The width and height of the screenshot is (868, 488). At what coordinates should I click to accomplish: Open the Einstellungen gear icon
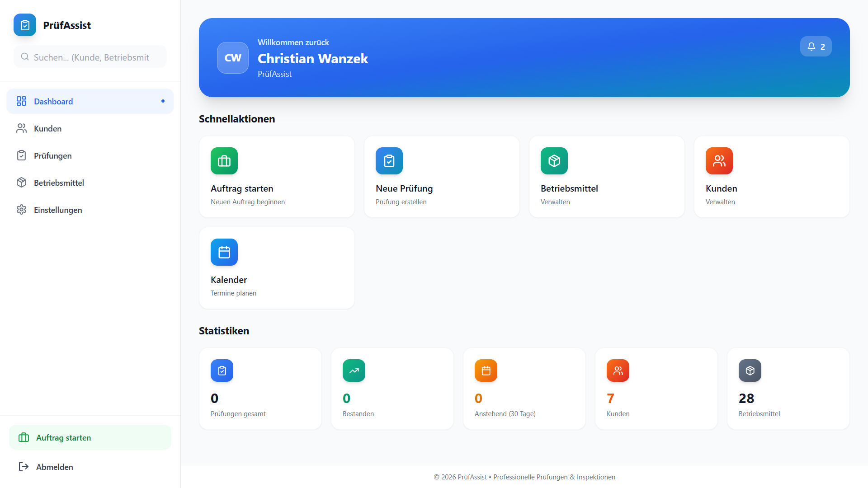(21, 210)
